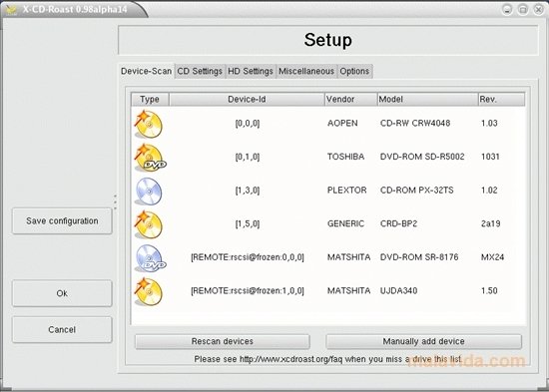549x392 pixels.
Task: Select device-id [0,0,0]
Action: pyautogui.click(x=248, y=124)
